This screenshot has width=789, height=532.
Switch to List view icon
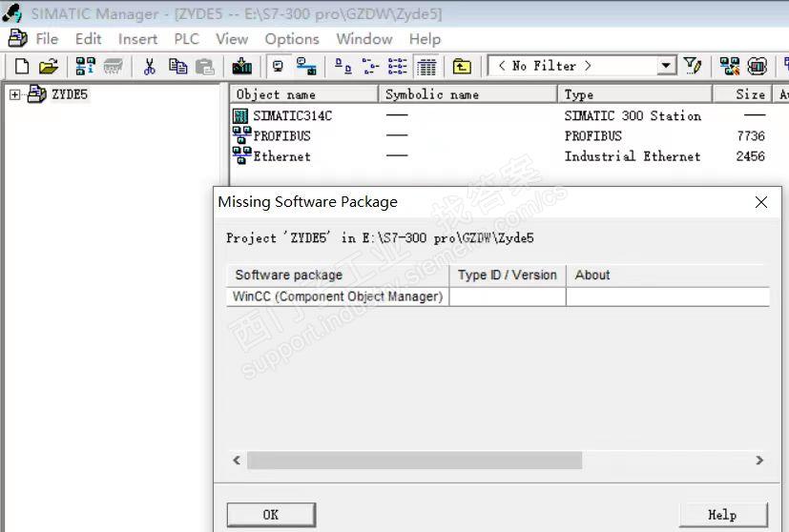398,66
